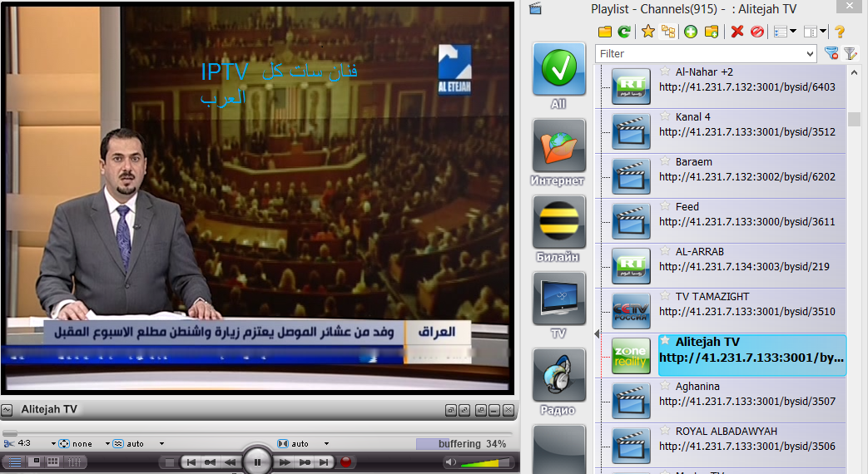Image resolution: width=868 pixels, height=474 pixels.
Task: Clear the filter with the blue funnel icon
Action: (831, 53)
